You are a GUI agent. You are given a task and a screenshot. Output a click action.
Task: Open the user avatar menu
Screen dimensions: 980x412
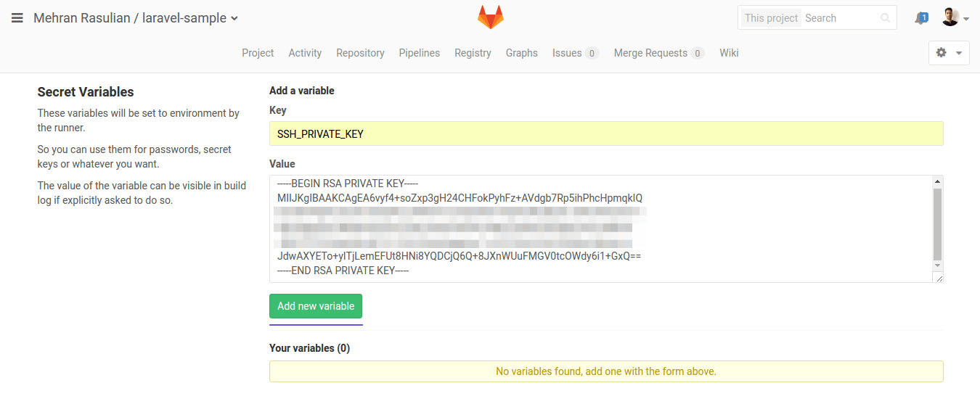pyautogui.click(x=950, y=17)
